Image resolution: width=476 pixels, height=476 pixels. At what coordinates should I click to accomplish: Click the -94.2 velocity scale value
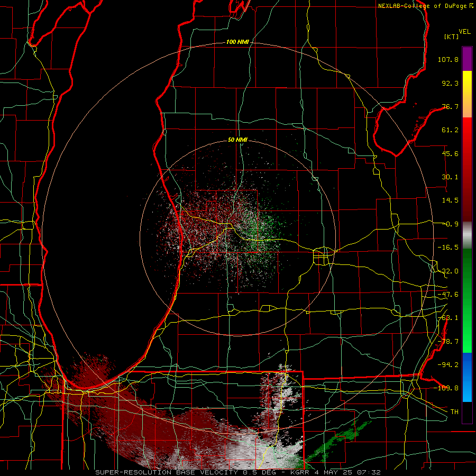pyautogui.click(x=448, y=365)
